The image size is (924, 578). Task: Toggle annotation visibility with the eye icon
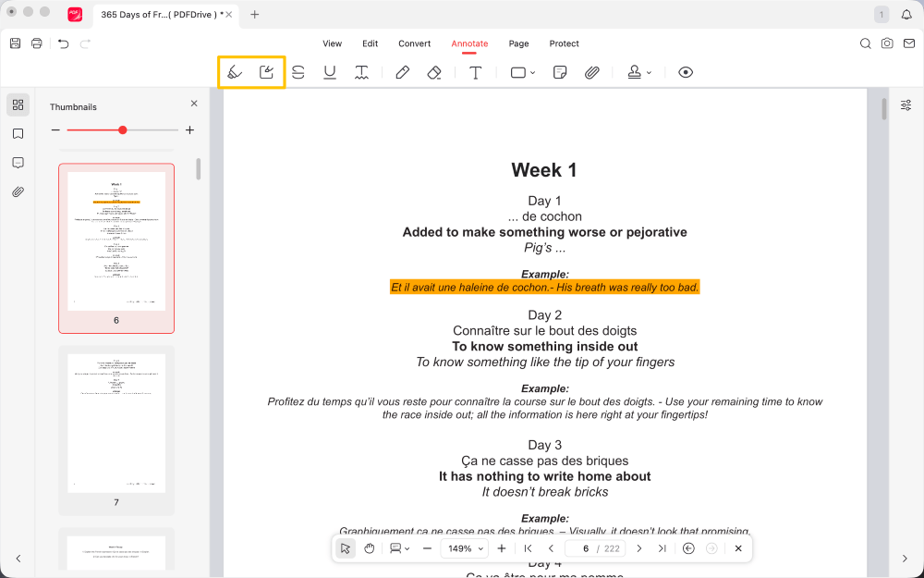686,72
